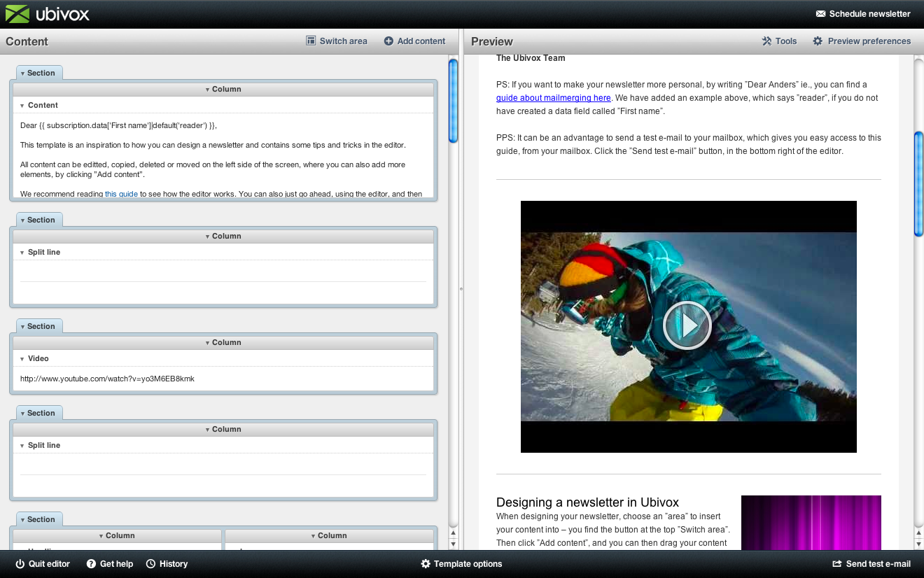The image size is (924, 578).
Task: Show the History clock option
Action: (167, 563)
